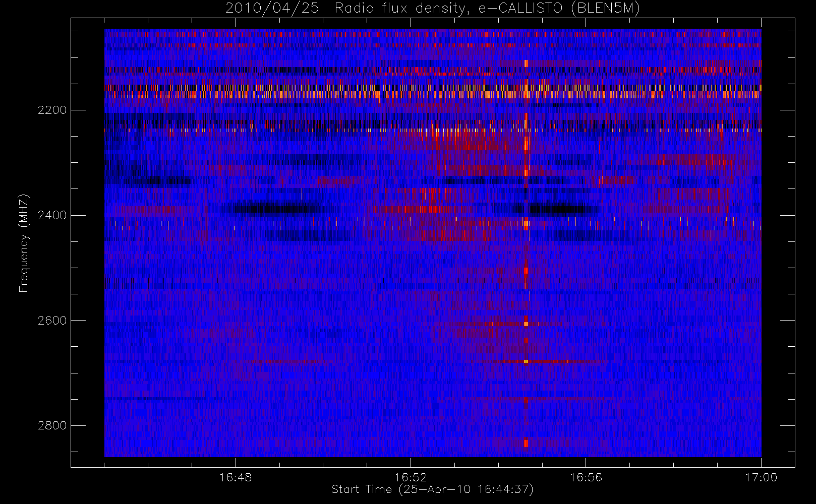Click the 'Start Time (25-Apr-10 16:44:37)' axis label
Viewport: 816px width, 504px height.
click(x=432, y=489)
